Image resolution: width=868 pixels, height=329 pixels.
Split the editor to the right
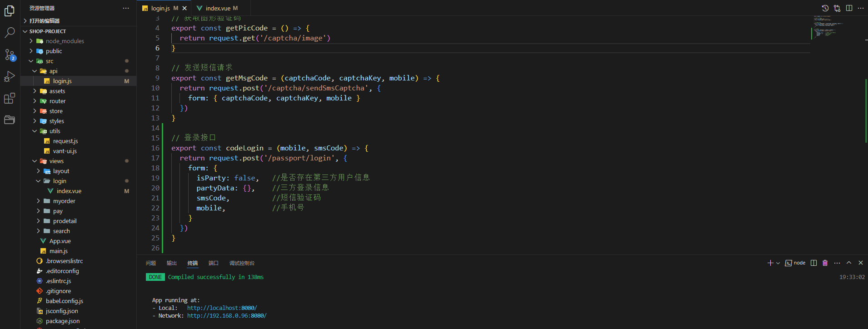[849, 8]
